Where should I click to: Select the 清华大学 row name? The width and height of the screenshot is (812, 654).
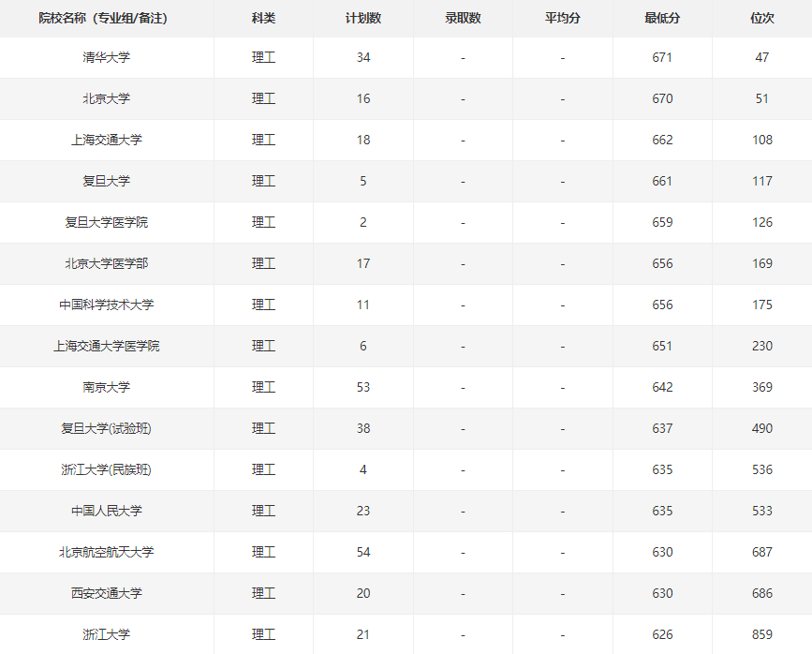coord(106,57)
